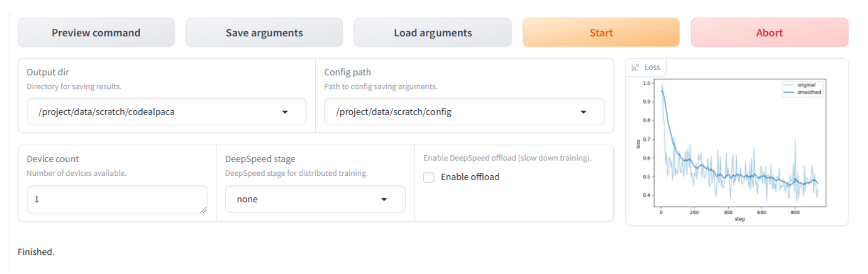Click the Config path text value
868x274 pixels.
click(x=393, y=112)
